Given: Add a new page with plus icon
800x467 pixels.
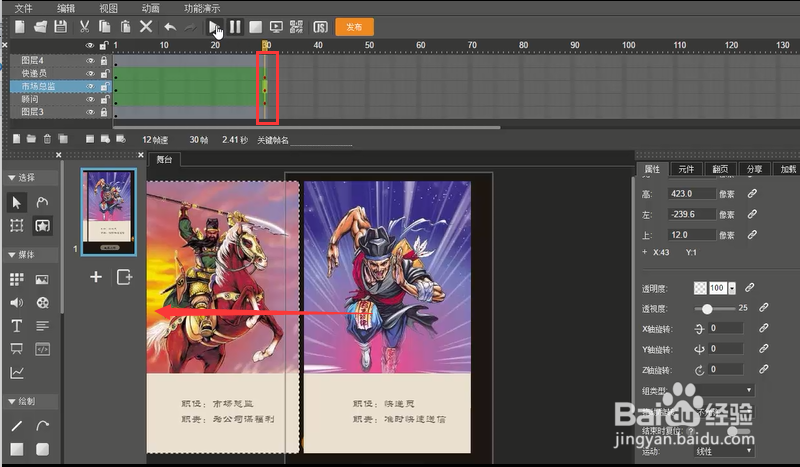Looking at the screenshot, I should 96,277.
